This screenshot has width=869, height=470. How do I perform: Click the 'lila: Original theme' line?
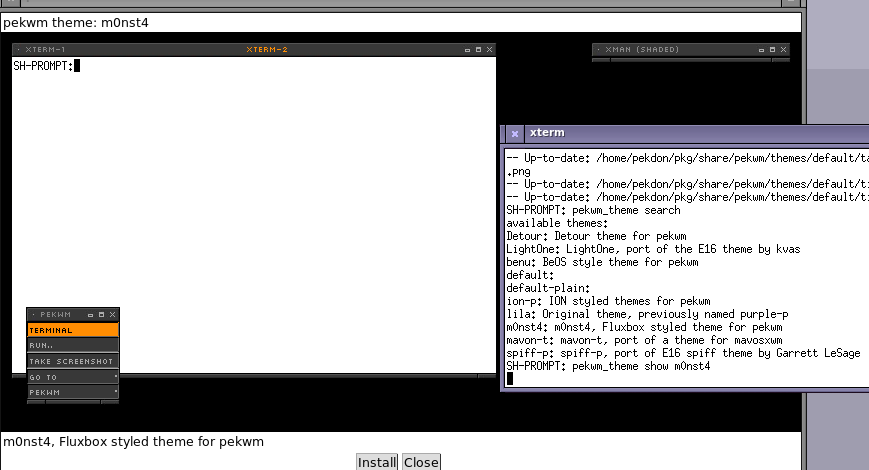[647, 314]
